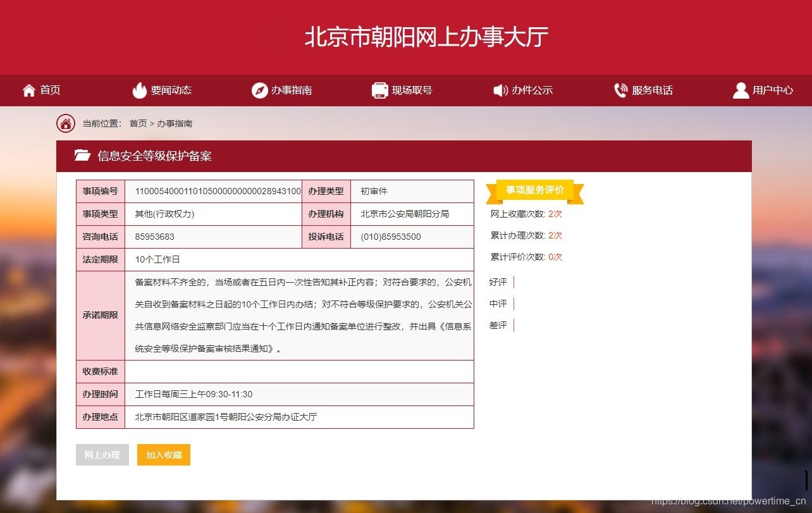This screenshot has width=812, height=513.
Task: Click the 咨询电话 row label
Action: pyautogui.click(x=100, y=237)
